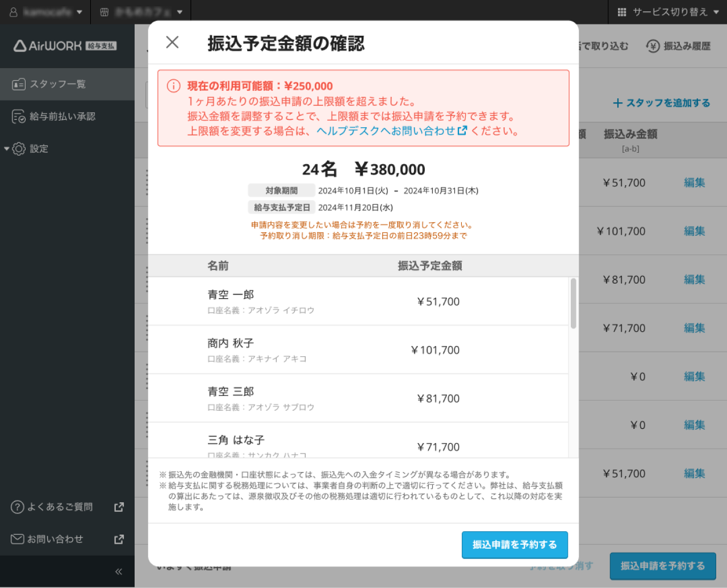Click the document icon beside 給与前払い承認
727x588 pixels.
coord(19,116)
